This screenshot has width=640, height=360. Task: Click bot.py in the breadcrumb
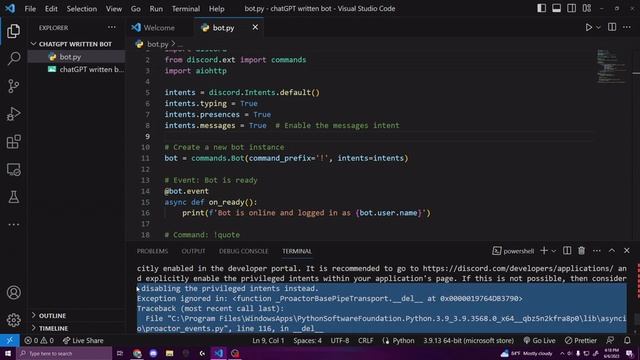coord(157,44)
